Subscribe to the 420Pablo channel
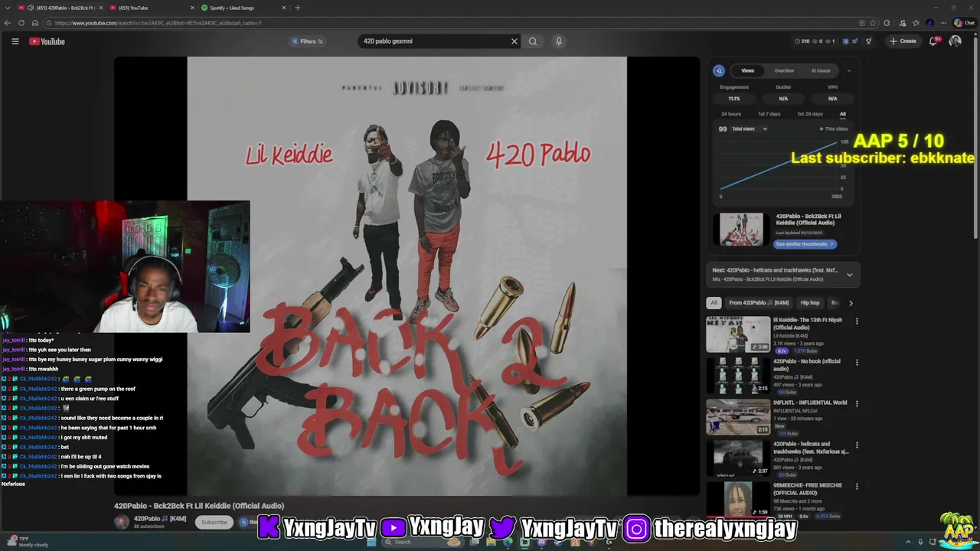The width and height of the screenshot is (980, 551). (x=214, y=523)
